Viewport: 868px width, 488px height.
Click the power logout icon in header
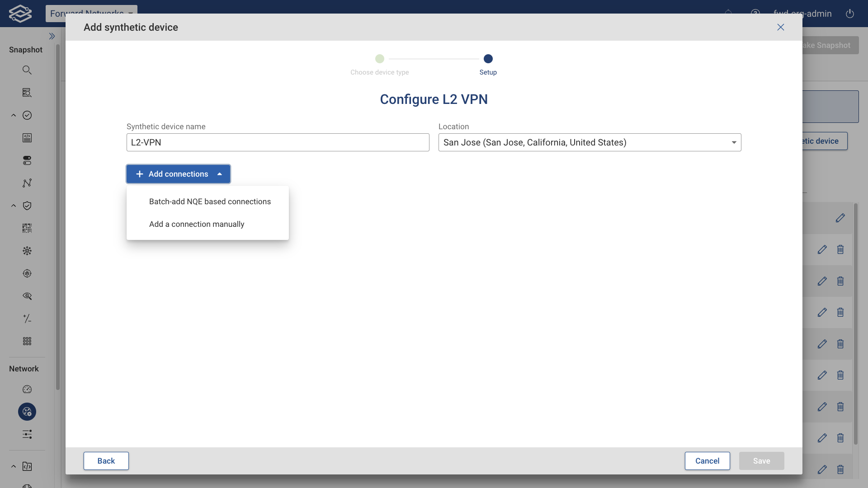point(850,14)
